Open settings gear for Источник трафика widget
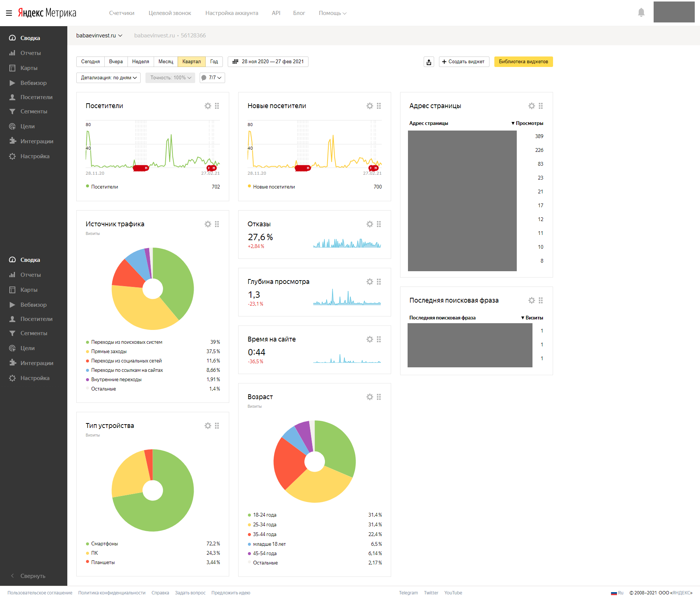 coord(208,224)
